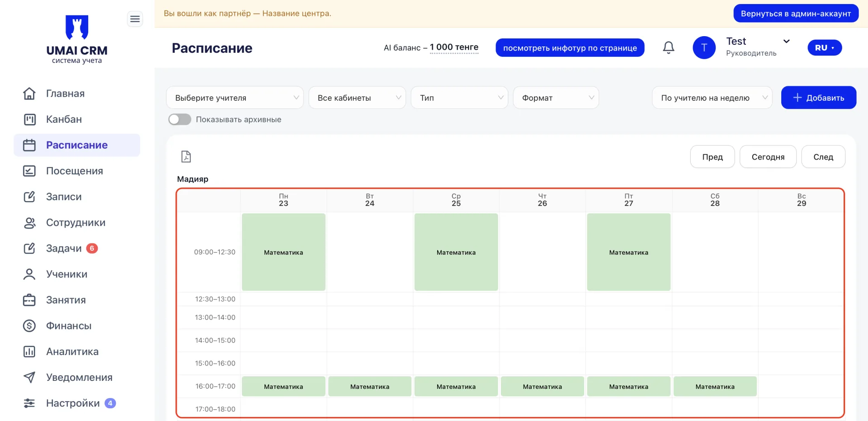Click Расписание page heading
The width and height of the screenshot is (868, 421).
[x=212, y=48]
